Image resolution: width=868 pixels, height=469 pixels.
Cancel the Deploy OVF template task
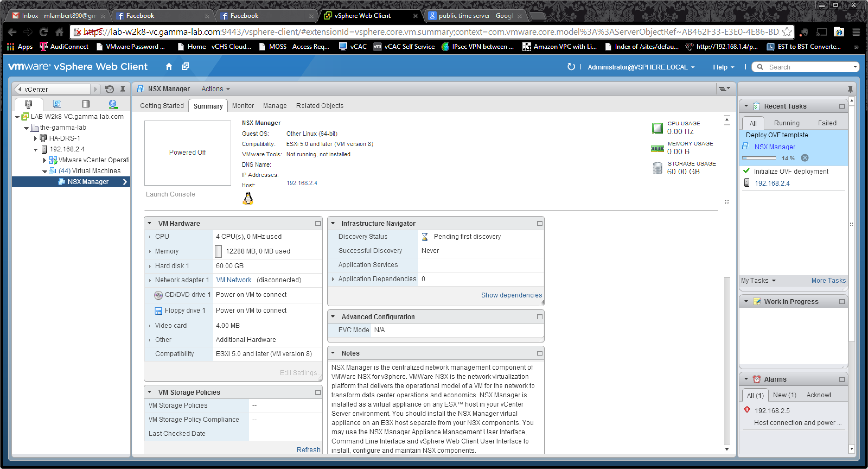coord(805,158)
